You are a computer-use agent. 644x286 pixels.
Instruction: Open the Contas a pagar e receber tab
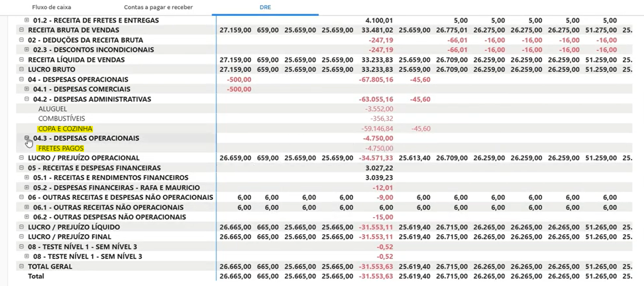(x=158, y=7)
